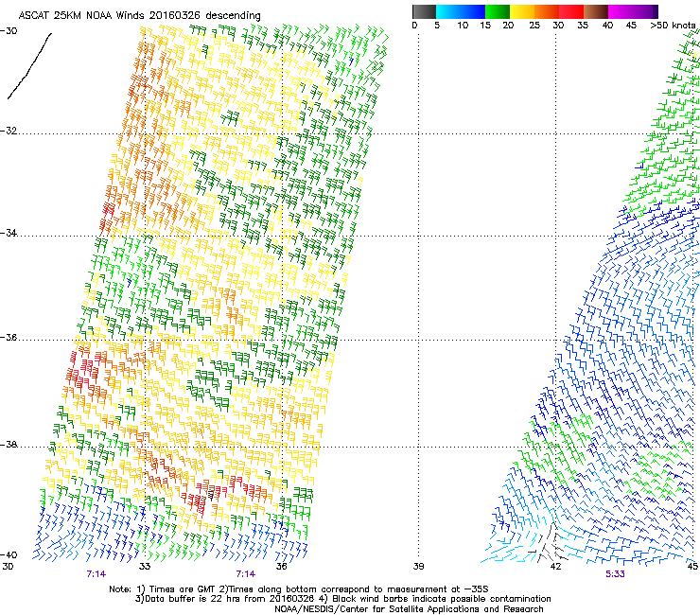Click the '>50 knots' legend label
Image resolution: width=700 pixels, height=615 pixels.
[x=673, y=26]
